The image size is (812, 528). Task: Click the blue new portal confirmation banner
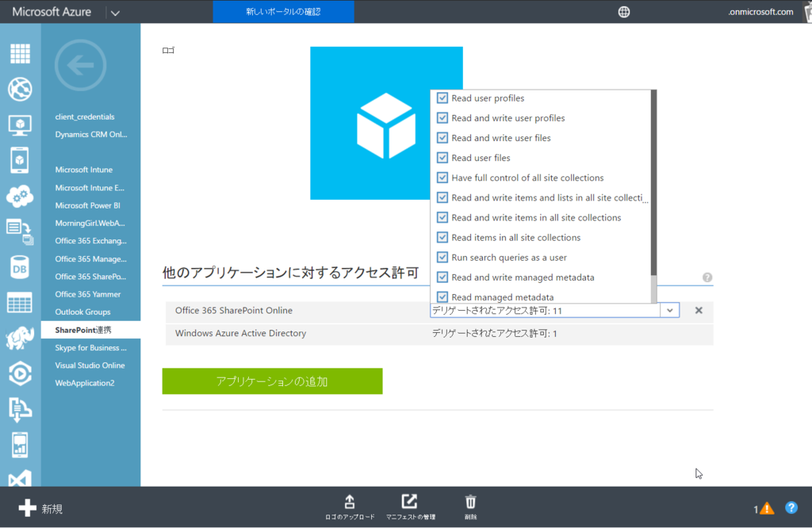pyautogui.click(x=283, y=11)
